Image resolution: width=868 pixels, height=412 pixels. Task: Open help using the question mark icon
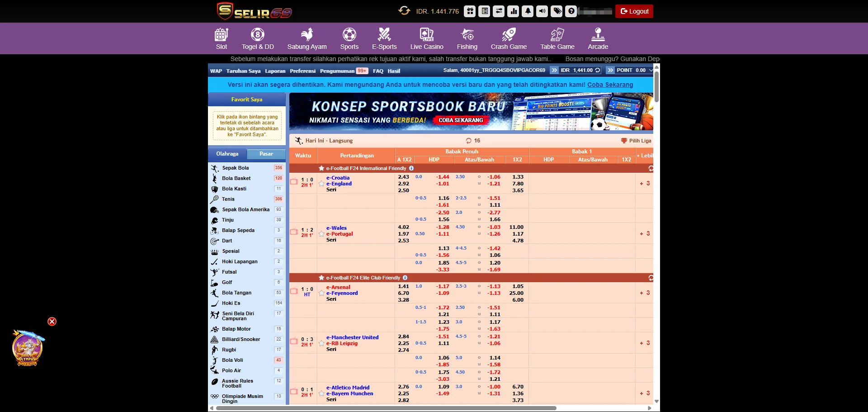pos(571,11)
